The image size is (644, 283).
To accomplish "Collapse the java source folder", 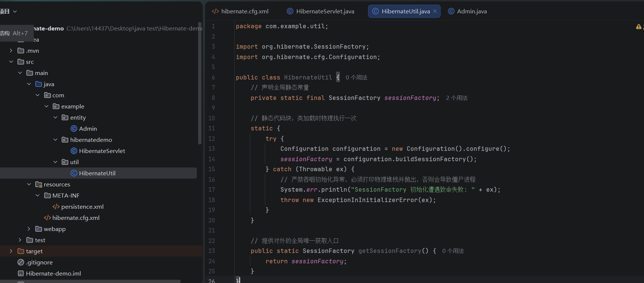I will (x=29, y=84).
